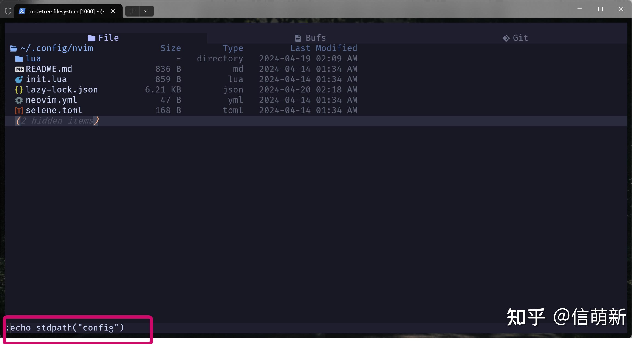The height and width of the screenshot is (344, 644).
Task: Click the open folder icon beside ~/.config/nvim
Action: coord(13,48)
